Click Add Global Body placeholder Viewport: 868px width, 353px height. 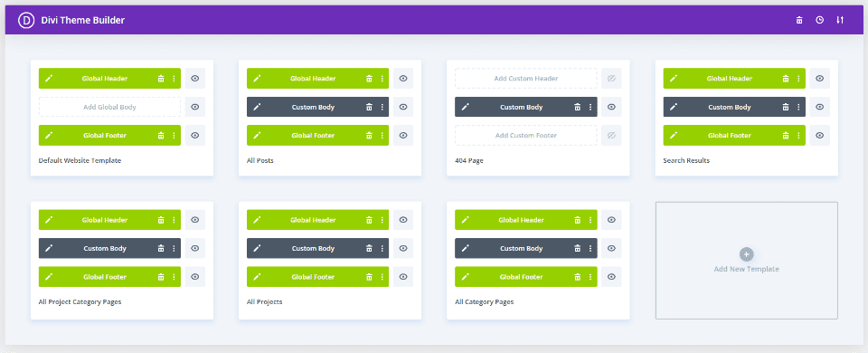pyautogui.click(x=109, y=107)
